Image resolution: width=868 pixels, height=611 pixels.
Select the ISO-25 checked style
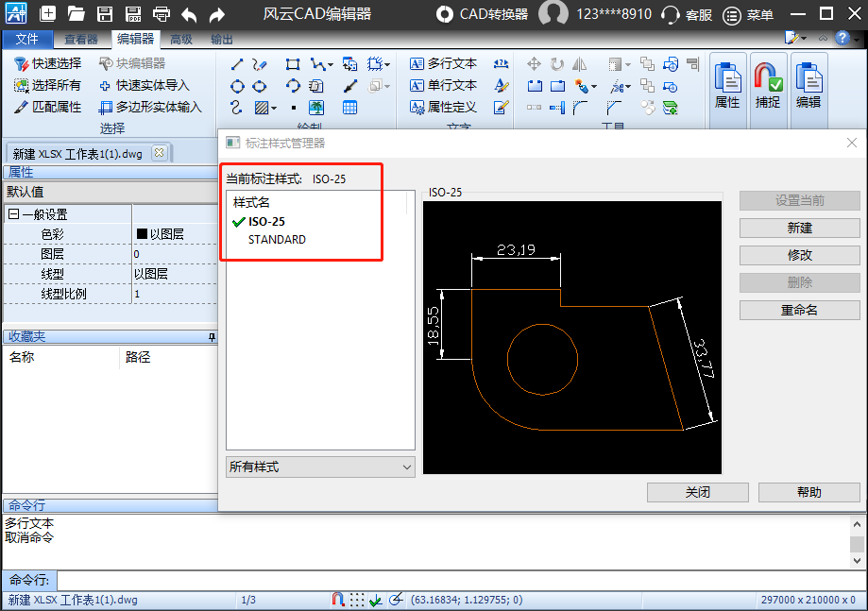point(266,222)
